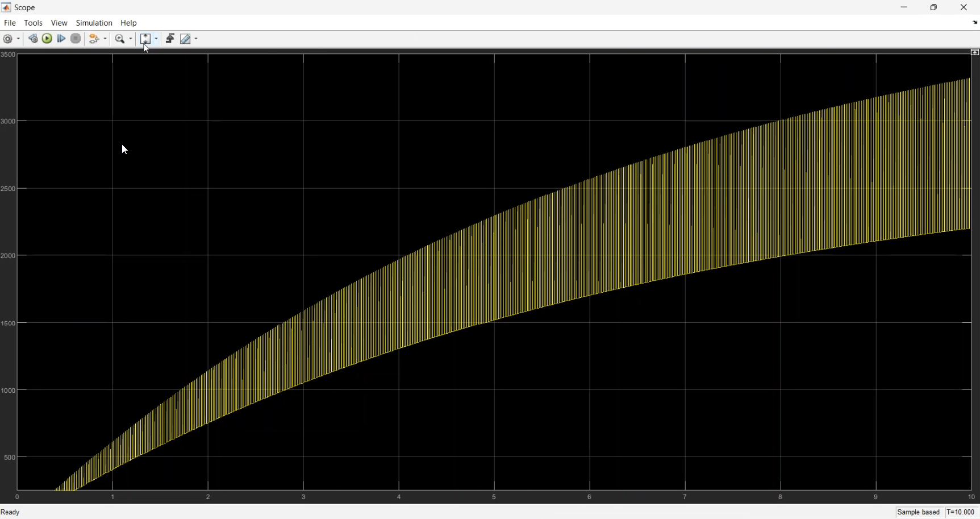Select the Zoom magnifier tool
980x519 pixels.
tap(120, 39)
